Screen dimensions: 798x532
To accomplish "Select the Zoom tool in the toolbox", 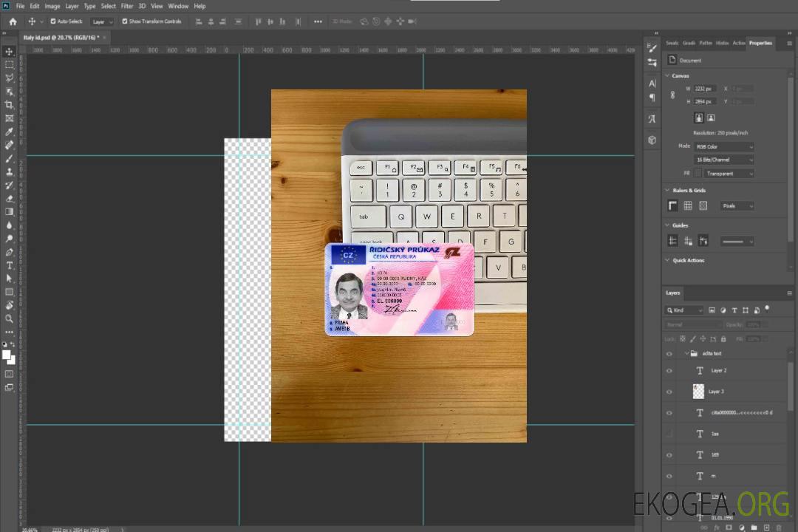I will point(9,318).
